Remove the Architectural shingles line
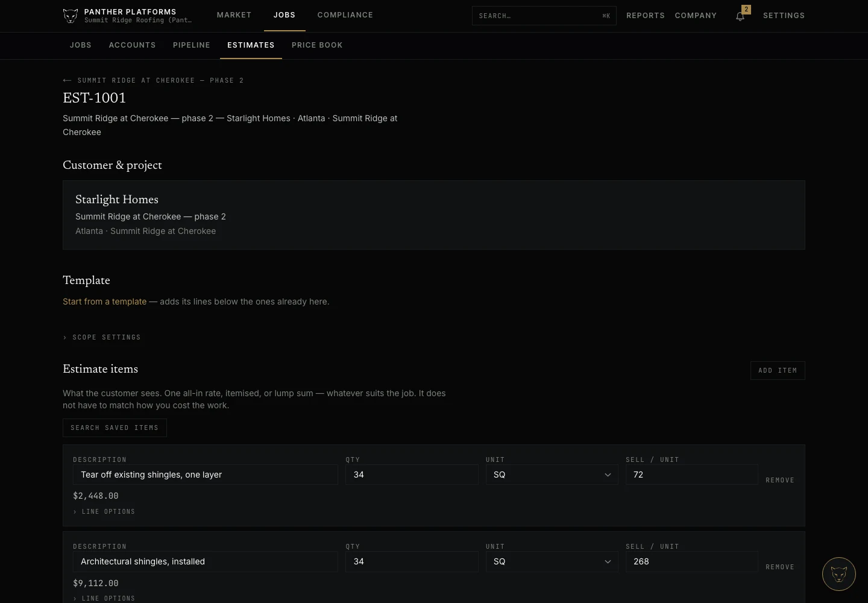The image size is (868, 603). 780,567
